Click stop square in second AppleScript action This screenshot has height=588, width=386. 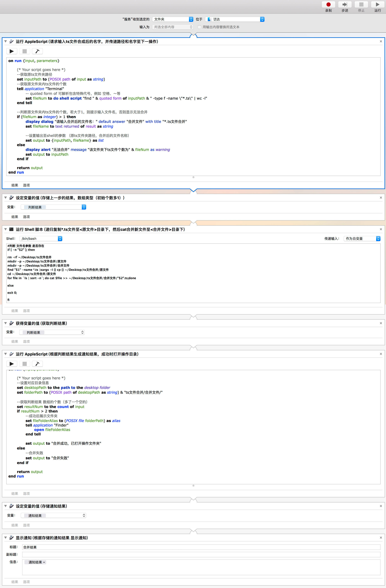point(24,364)
